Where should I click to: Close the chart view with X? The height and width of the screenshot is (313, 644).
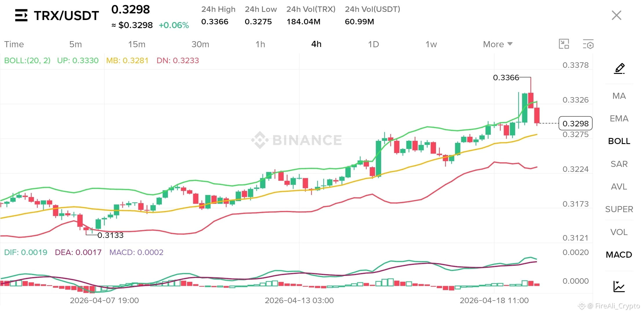616,15
